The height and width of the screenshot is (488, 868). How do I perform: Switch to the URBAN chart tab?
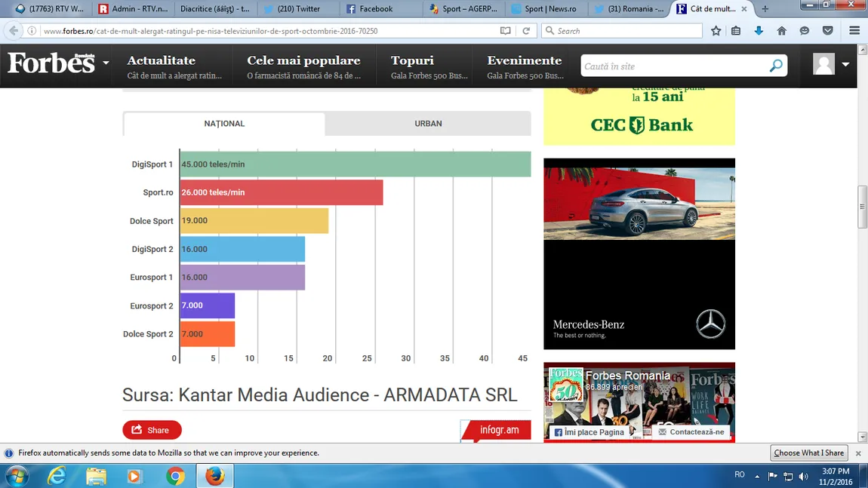point(428,124)
